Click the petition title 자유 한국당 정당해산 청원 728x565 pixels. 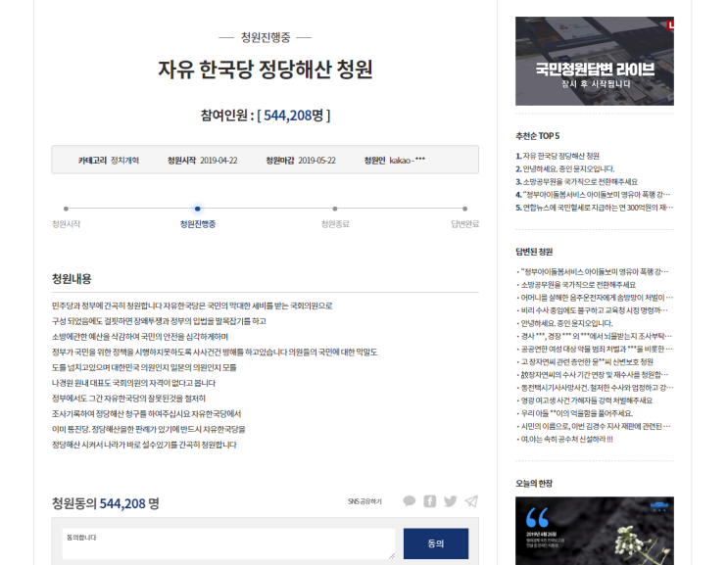pos(266,70)
